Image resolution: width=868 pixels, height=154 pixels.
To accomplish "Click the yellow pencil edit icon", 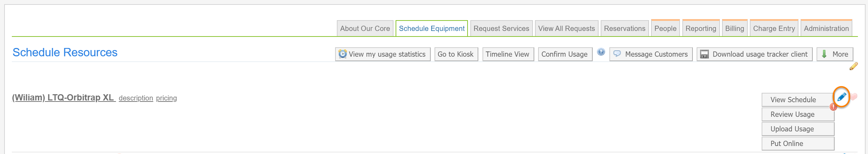I will 853,66.
